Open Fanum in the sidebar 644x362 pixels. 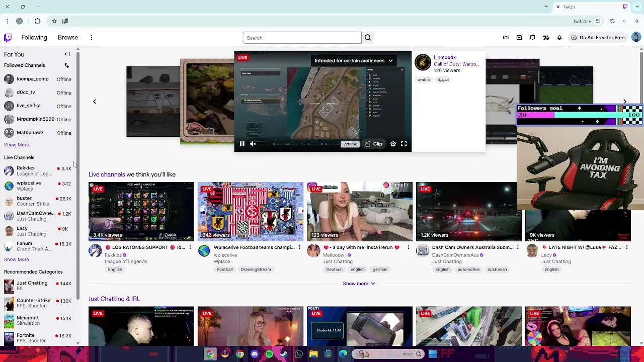pyautogui.click(x=38, y=246)
